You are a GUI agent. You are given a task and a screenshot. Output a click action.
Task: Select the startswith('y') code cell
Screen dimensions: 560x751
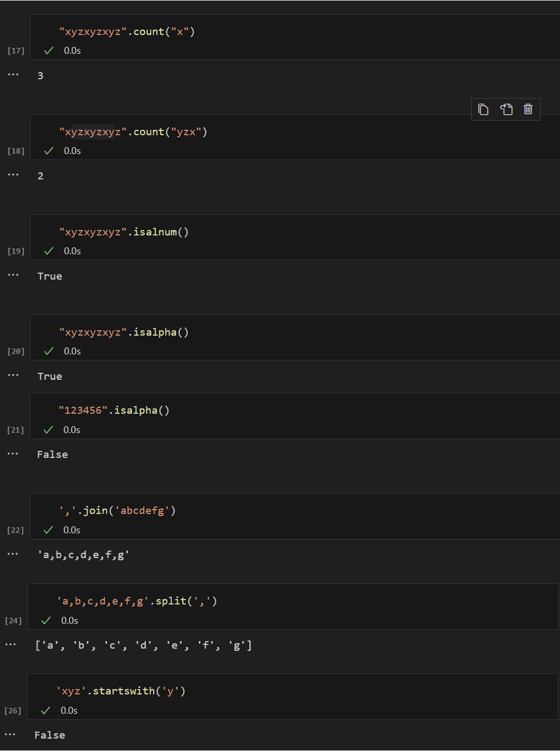point(121,691)
